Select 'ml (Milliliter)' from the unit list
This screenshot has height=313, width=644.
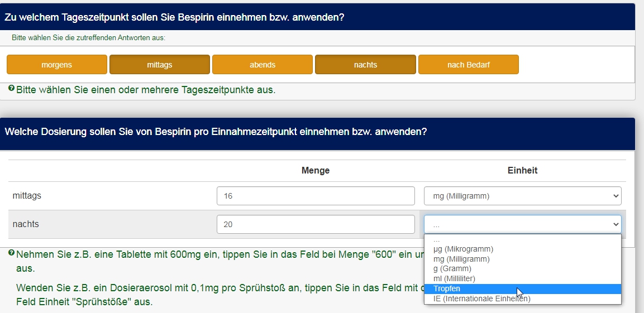454,278
